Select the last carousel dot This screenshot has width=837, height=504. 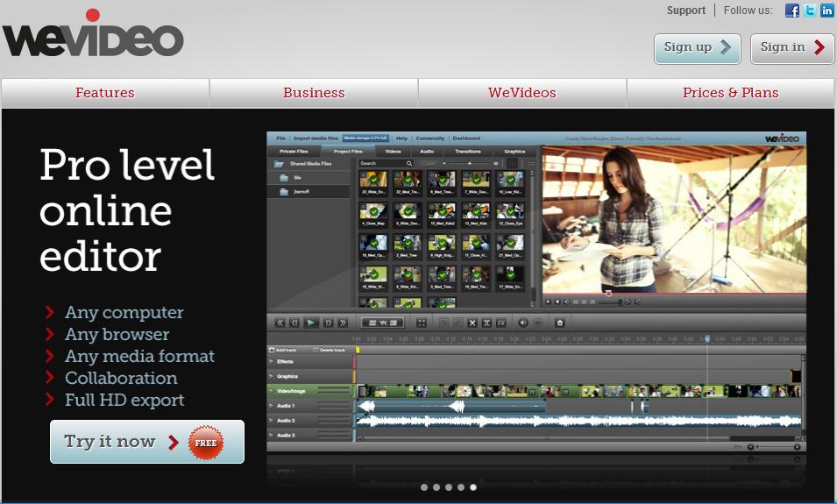pyautogui.click(x=473, y=487)
